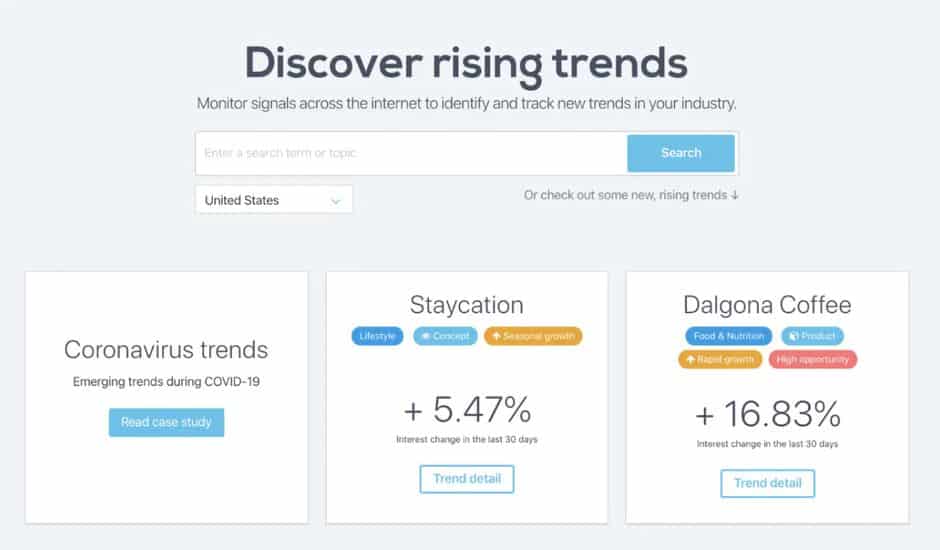The image size is (940, 550).
Task: Open the United States country dropdown
Action: click(x=273, y=200)
